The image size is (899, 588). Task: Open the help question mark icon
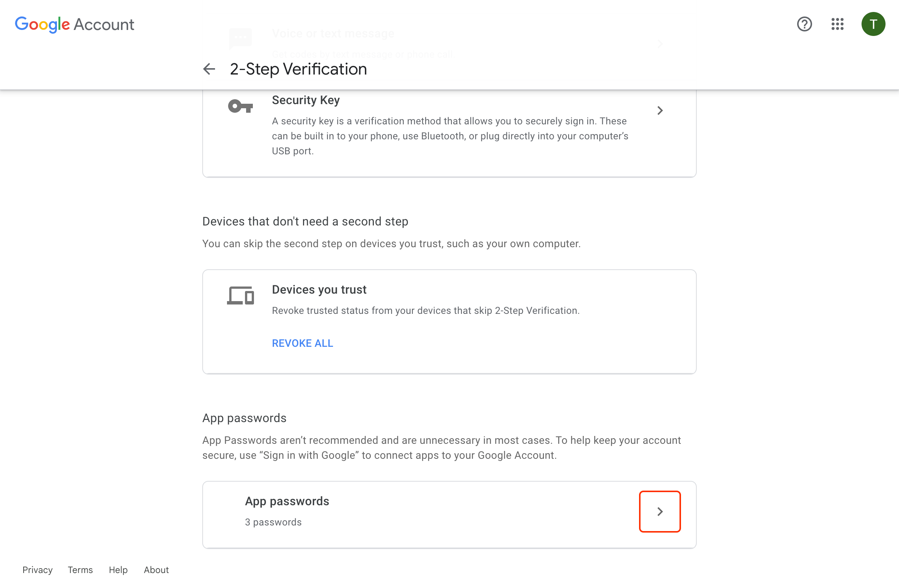tap(804, 24)
